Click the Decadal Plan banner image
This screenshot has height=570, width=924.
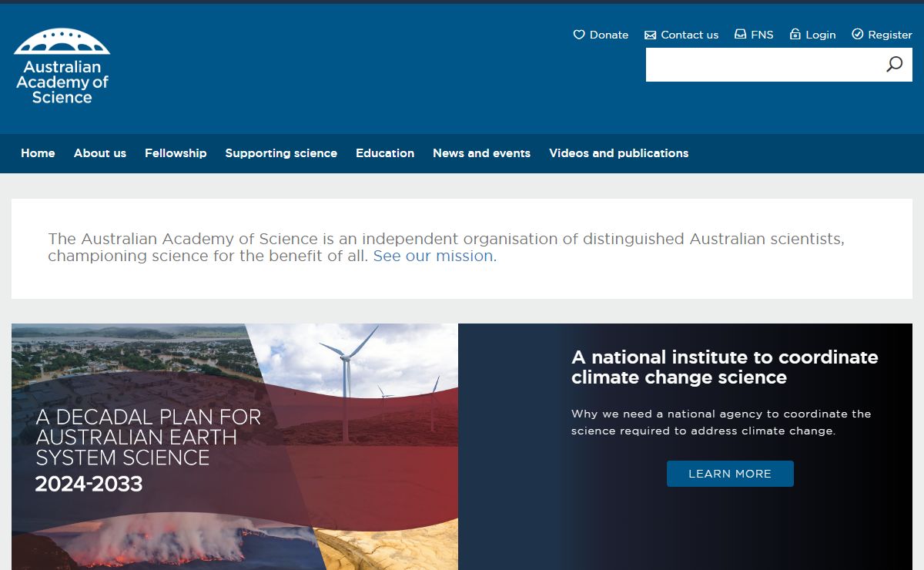[x=235, y=447]
